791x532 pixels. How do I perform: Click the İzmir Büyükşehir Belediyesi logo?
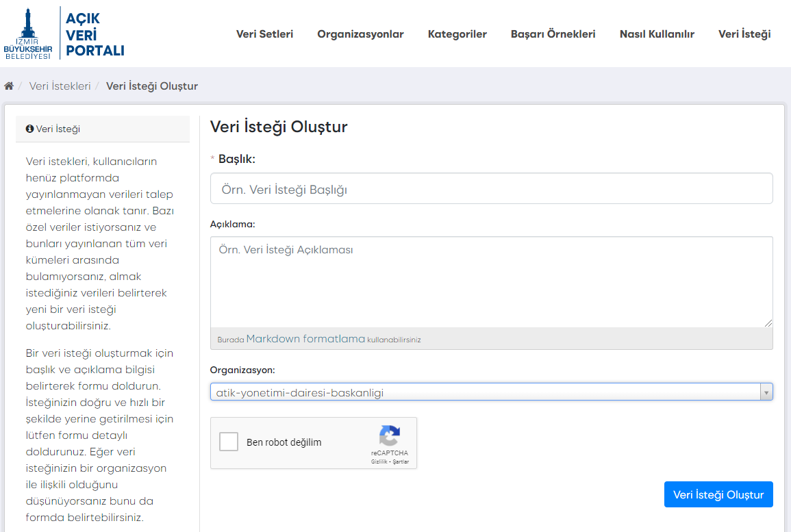tap(27, 34)
